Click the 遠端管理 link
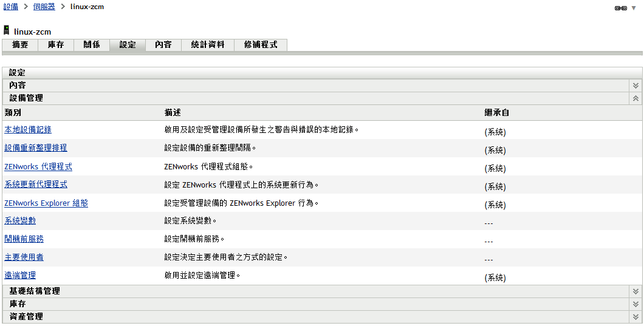Viewport: 644px width, 326px height. [20, 275]
